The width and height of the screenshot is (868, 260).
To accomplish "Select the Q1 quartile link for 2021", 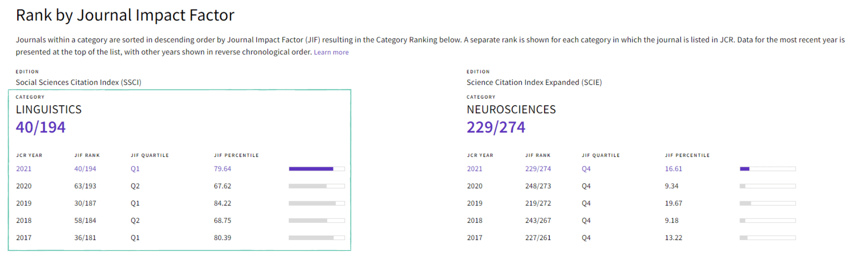I will pos(135,169).
